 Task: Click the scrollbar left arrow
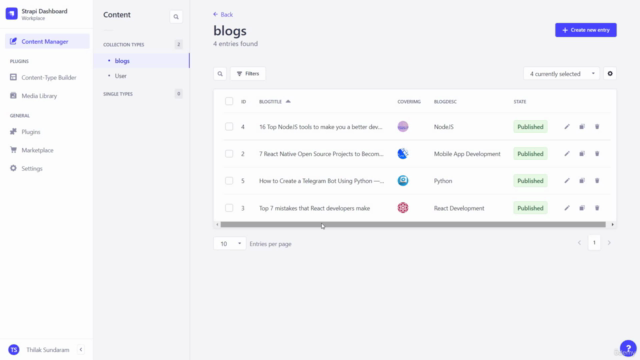[217, 224]
